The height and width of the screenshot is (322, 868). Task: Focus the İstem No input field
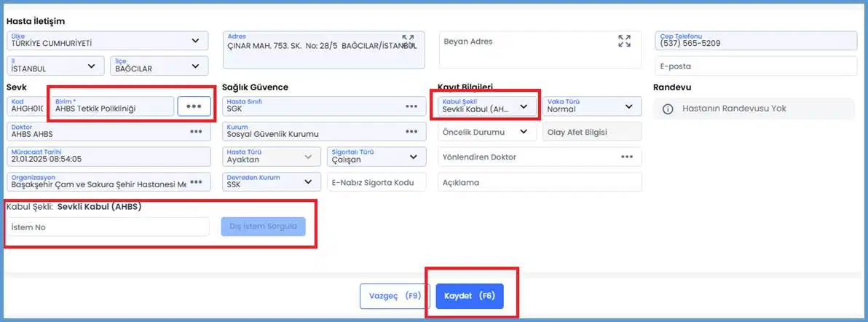point(108,227)
